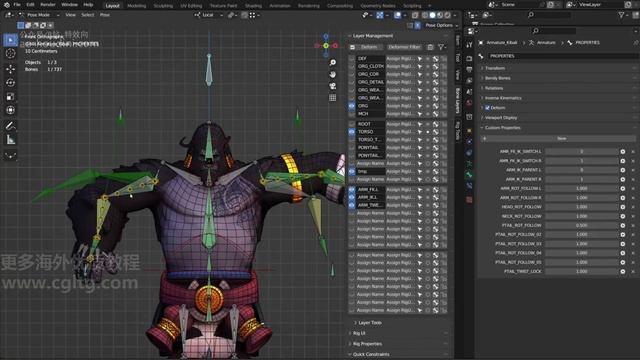Screen dimensions: 640x360
Task: Toggle visibility of ROOT layer
Action: pyautogui.click(x=352, y=124)
